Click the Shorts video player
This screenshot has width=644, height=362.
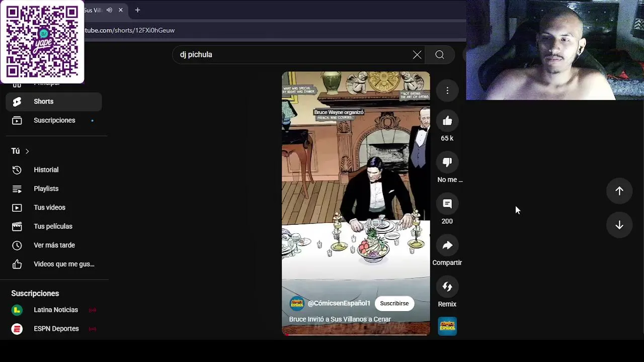[x=356, y=203]
